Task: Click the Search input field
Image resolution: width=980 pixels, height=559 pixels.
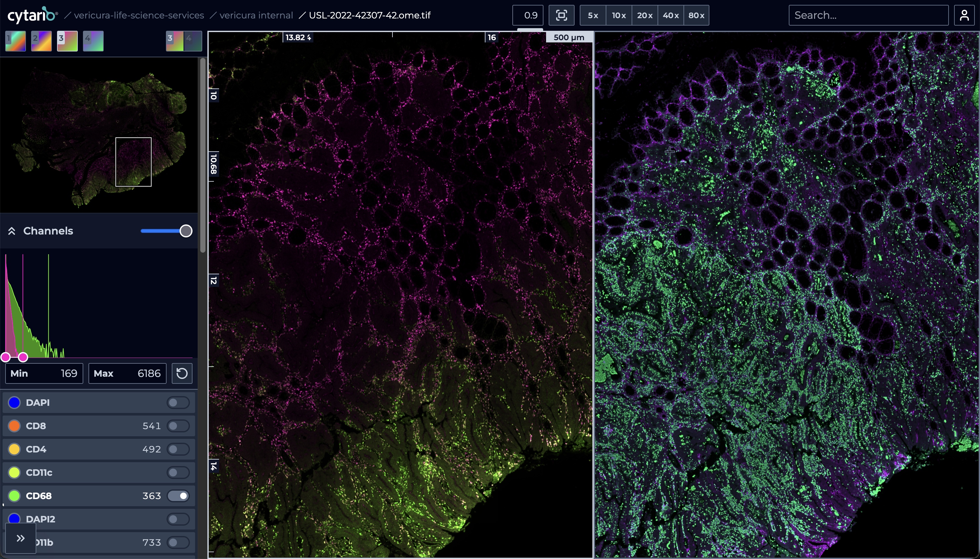Action: pyautogui.click(x=868, y=15)
